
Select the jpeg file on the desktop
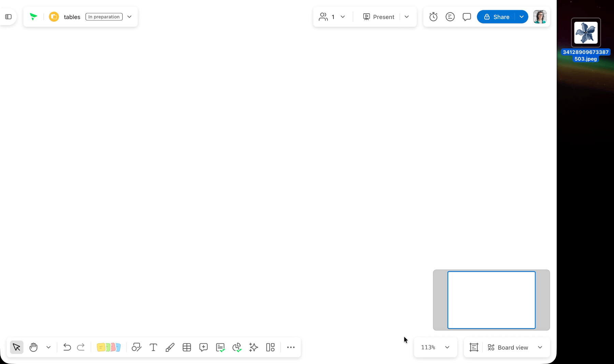[586, 40]
